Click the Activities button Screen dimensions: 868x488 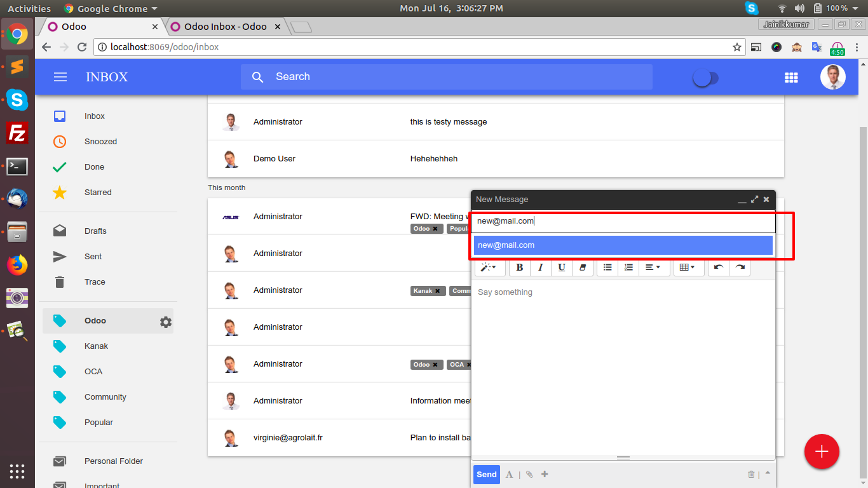(29, 8)
